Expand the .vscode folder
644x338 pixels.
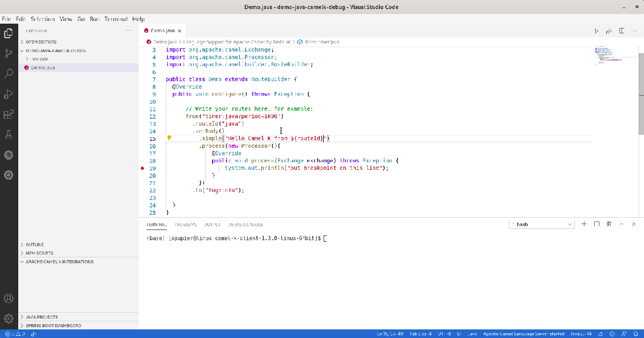pos(78,59)
